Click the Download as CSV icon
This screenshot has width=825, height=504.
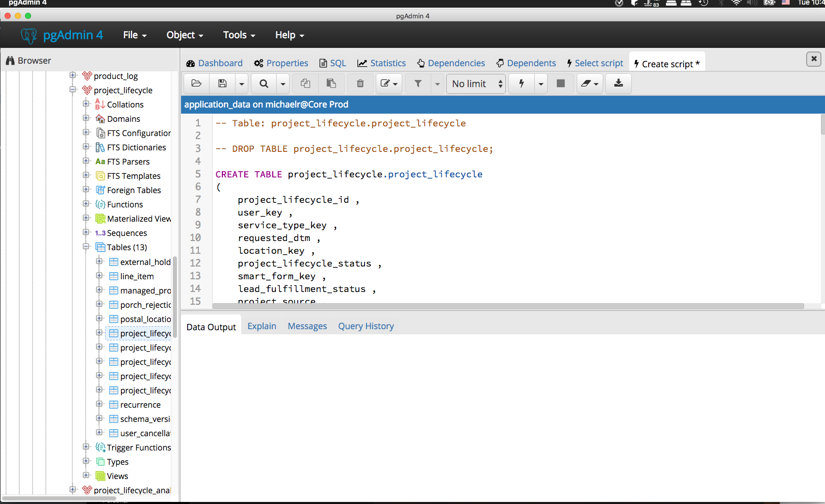click(x=618, y=84)
